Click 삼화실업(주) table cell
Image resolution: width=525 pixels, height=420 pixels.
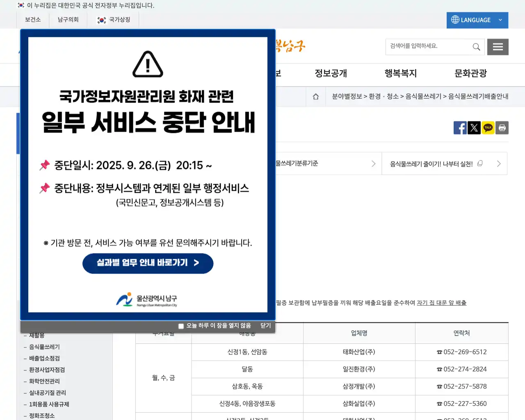[x=359, y=404]
